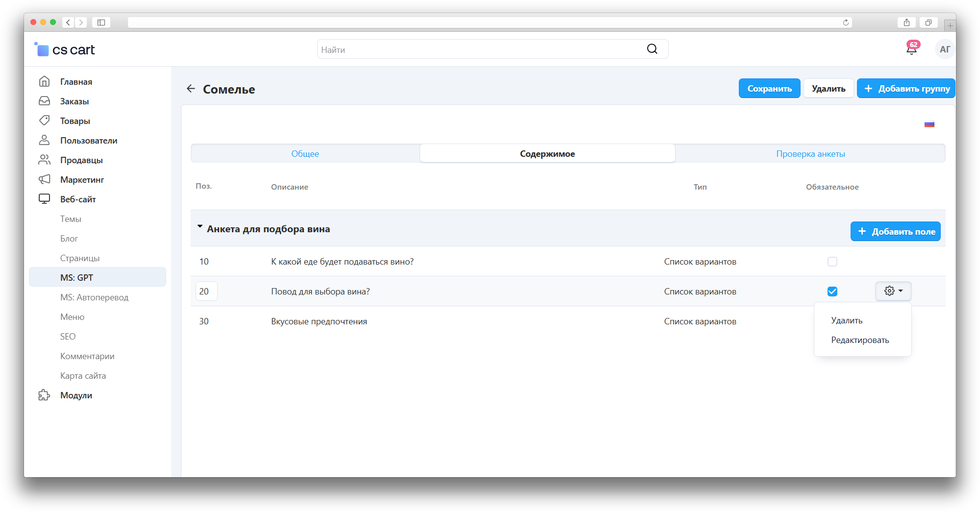
Task: Choose Удалить in the gear dropdown menu
Action: pyautogui.click(x=847, y=320)
